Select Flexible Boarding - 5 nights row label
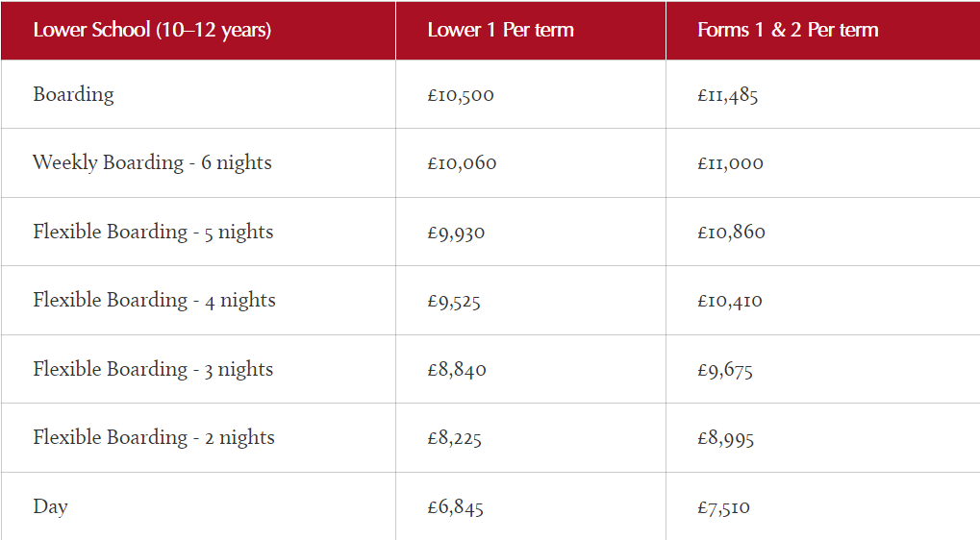The width and height of the screenshot is (980, 540). (153, 233)
